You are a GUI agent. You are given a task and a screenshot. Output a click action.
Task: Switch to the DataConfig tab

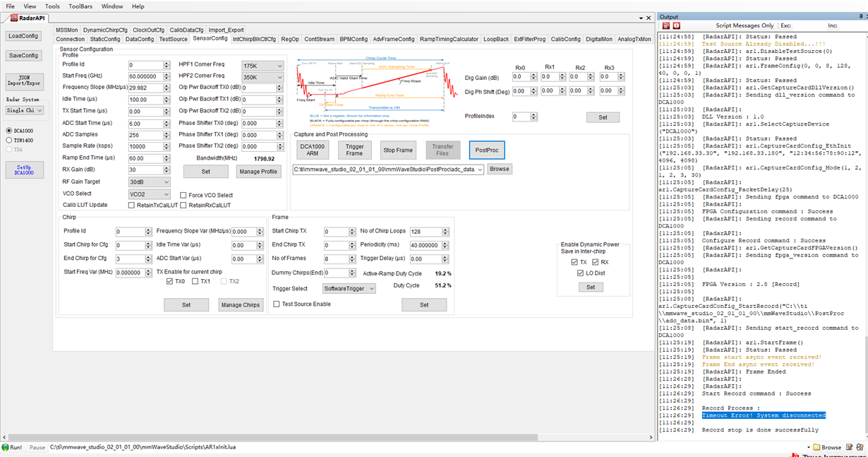click(x=139, y=39)
